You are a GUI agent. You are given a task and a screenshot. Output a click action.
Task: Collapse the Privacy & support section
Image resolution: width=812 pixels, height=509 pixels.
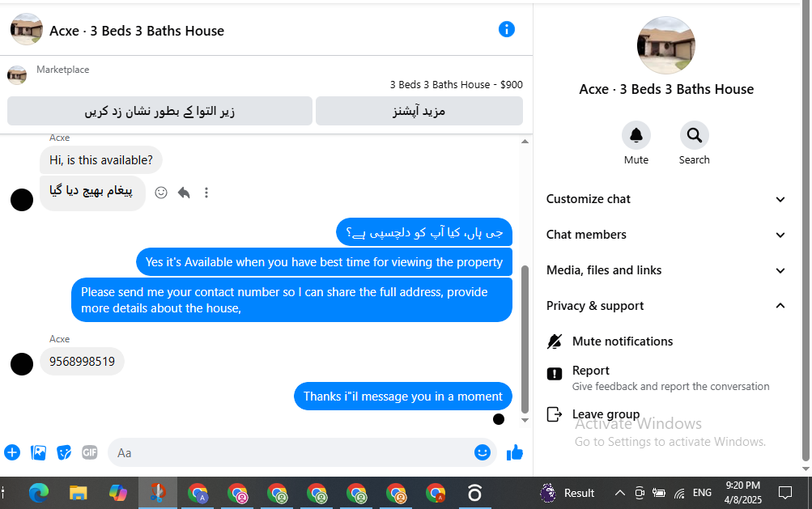666,306
